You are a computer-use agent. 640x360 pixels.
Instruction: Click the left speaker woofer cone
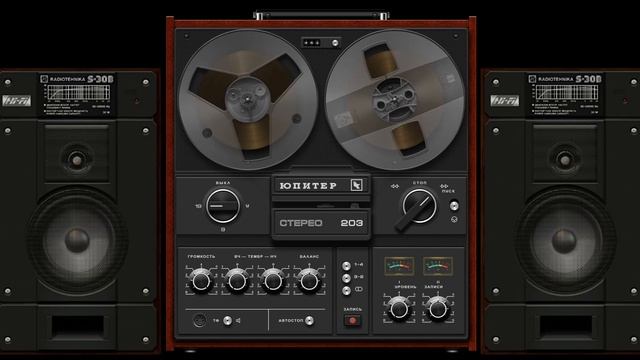point(77,240)
